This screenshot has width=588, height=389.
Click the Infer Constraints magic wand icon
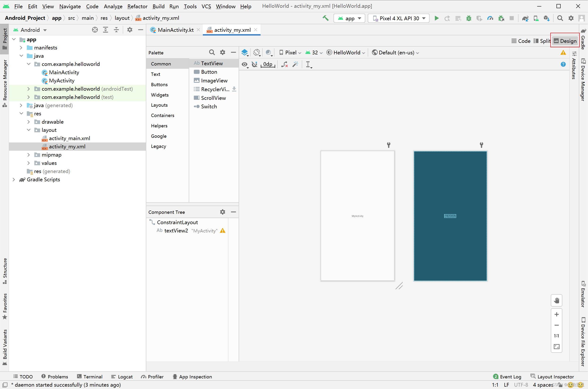pyautogui.click(x=295, y=65)
